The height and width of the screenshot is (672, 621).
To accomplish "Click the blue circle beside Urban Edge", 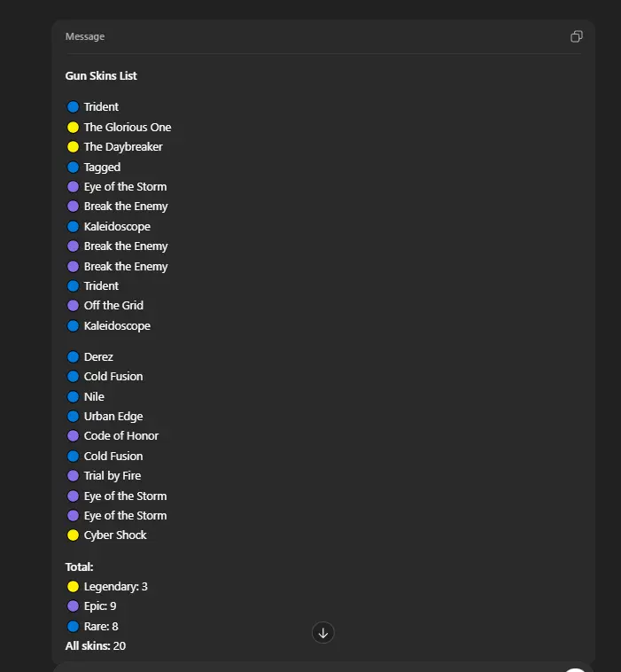I will point(74,416).
